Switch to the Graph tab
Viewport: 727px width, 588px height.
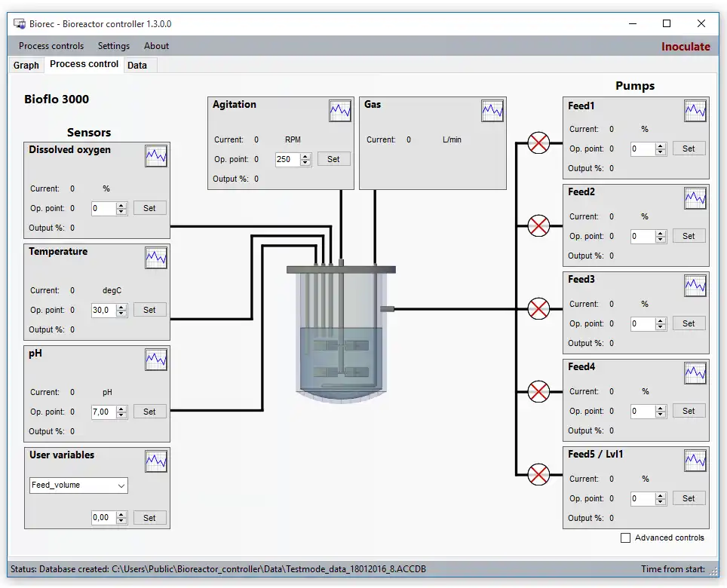click(26, 66)
